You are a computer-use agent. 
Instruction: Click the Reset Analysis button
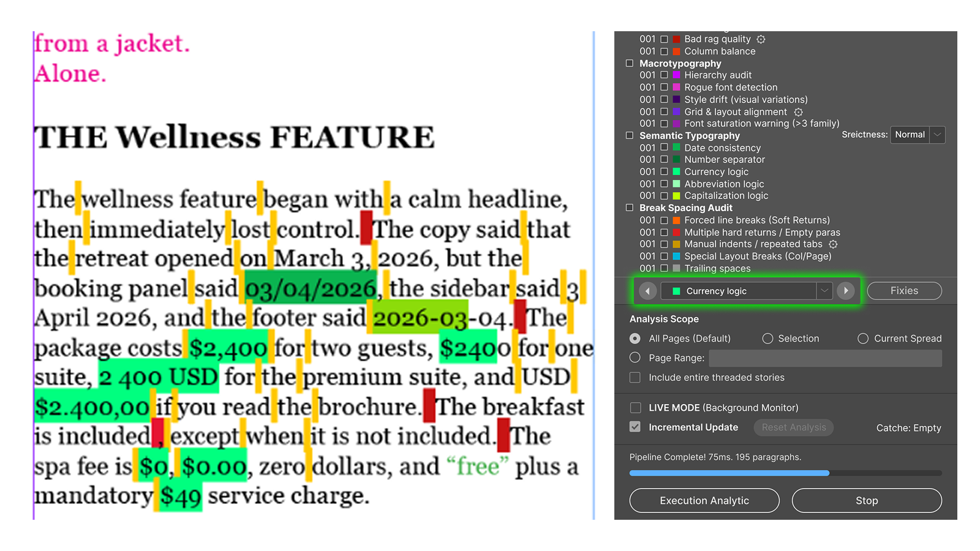[x=794, y=427]
